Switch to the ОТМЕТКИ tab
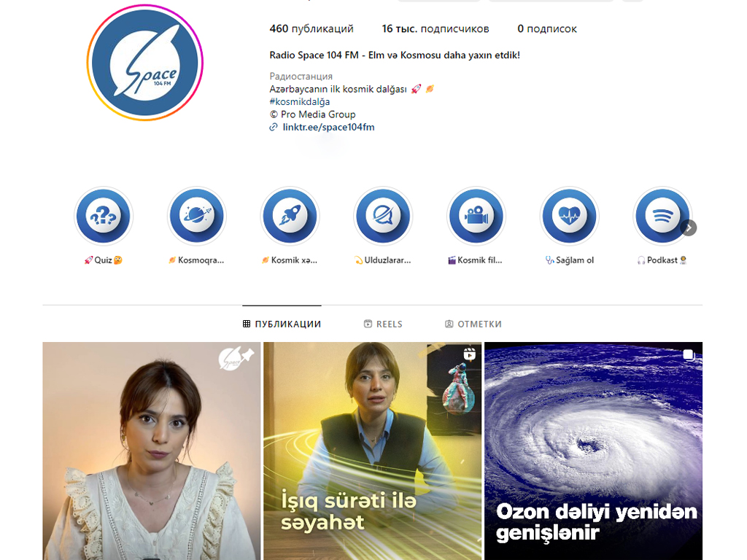The image size is (747, 560). point(473,324)
